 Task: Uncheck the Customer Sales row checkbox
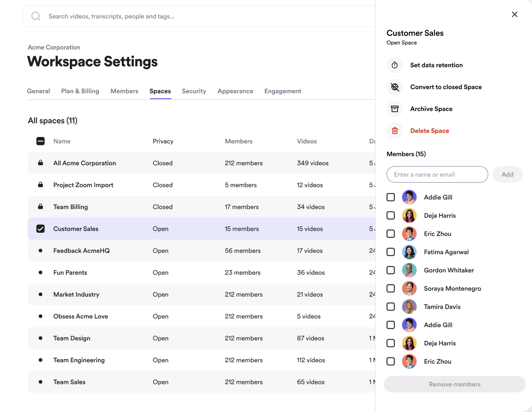[40, 229]
